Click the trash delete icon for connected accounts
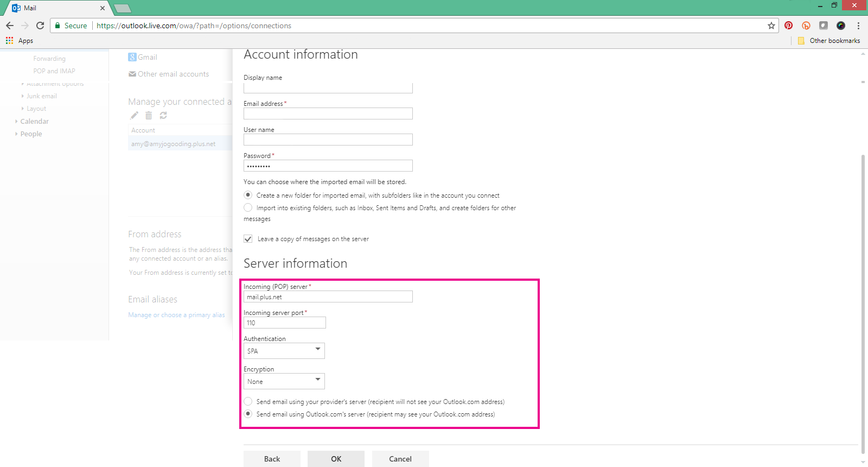 pos(149,115)
